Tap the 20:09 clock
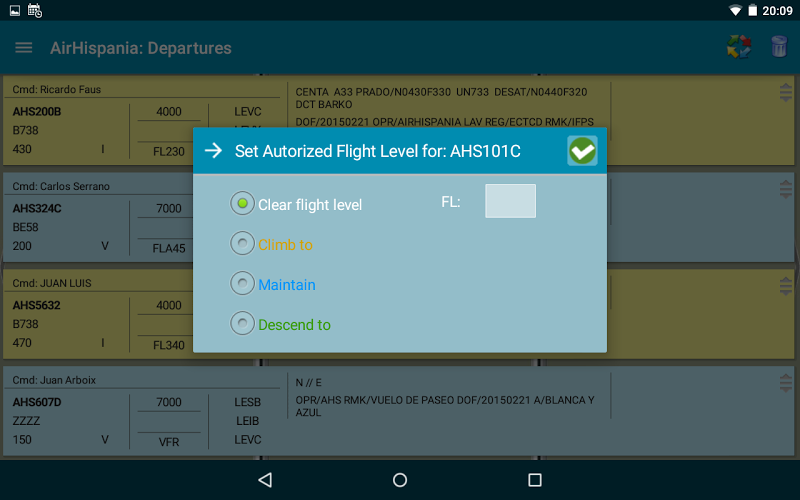This screenshot has width=800, height=500. [x=777, y=11]
